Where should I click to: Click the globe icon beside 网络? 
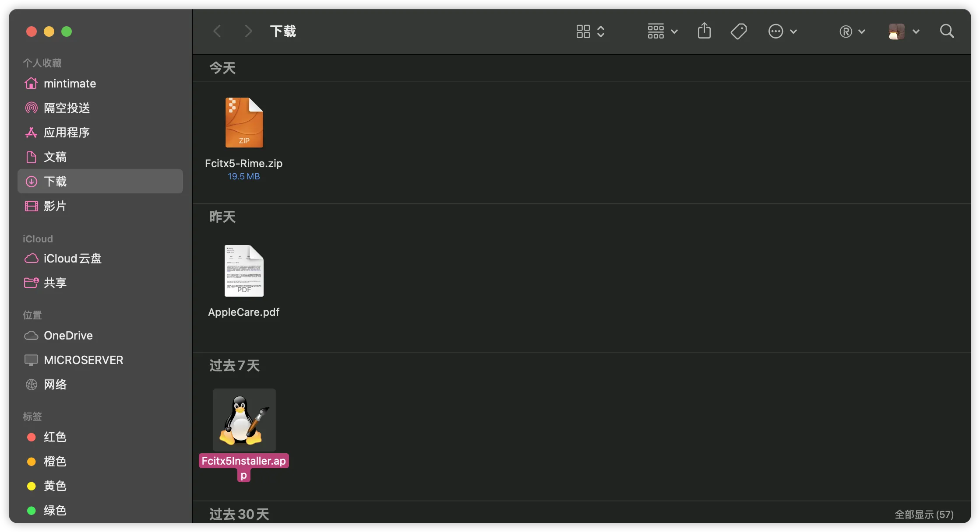[31, 384]
